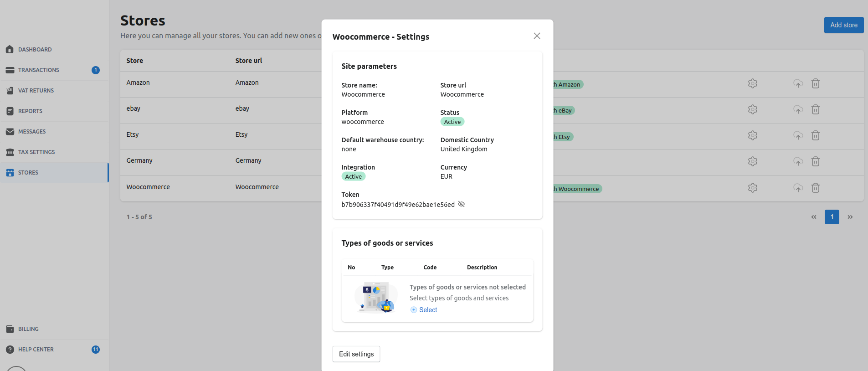Image resolution: width=868 pixels, height=371 pixels.
Task: Click the Edit settings button
Action: pyautogui.click(x=356, y=354)
